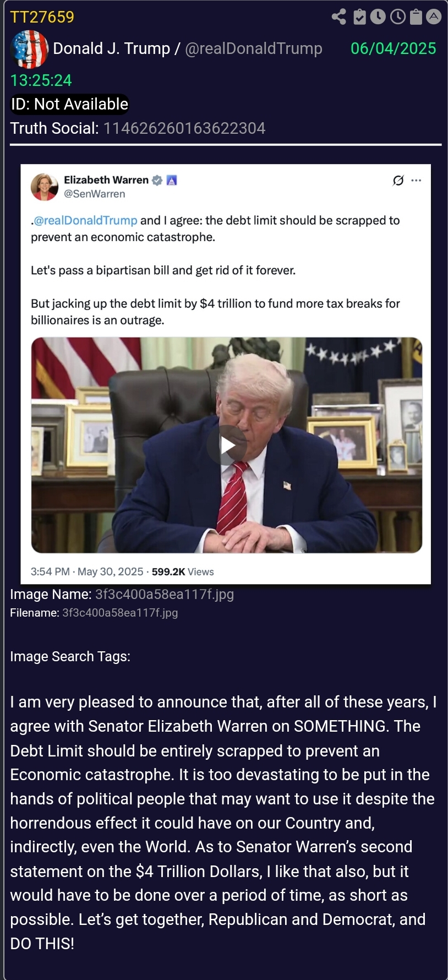
Task: Play the embedded video
Action: tap(227, 445)
